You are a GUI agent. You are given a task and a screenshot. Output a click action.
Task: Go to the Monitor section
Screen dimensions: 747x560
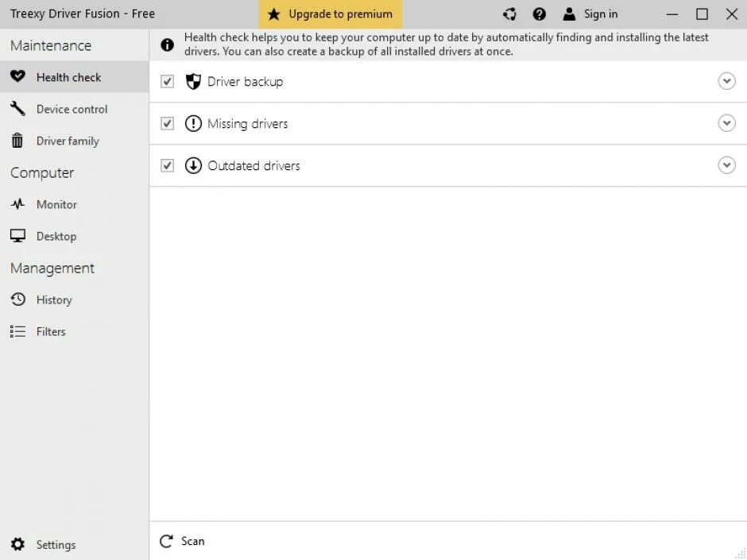(75, 204)
